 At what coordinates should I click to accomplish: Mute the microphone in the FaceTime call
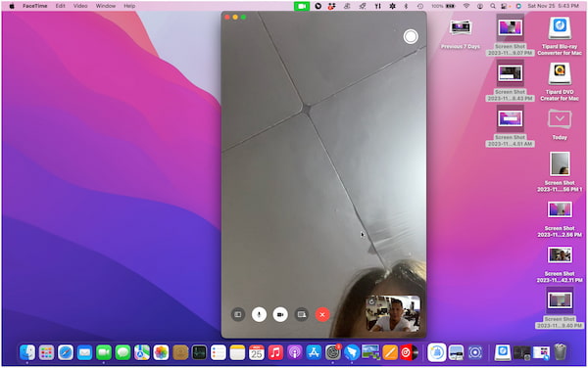259,314
